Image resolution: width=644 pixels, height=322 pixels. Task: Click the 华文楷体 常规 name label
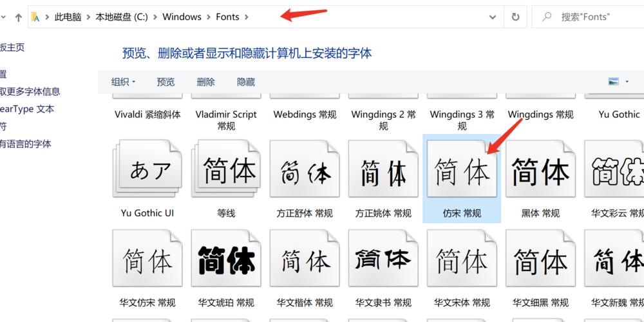coord(305,303)
